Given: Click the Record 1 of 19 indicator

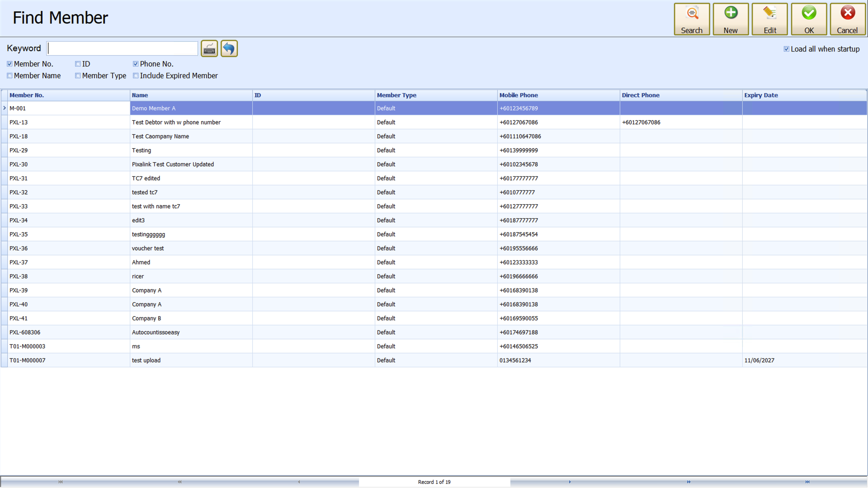Looking at the screenshot, I should (x=434, y=482).
